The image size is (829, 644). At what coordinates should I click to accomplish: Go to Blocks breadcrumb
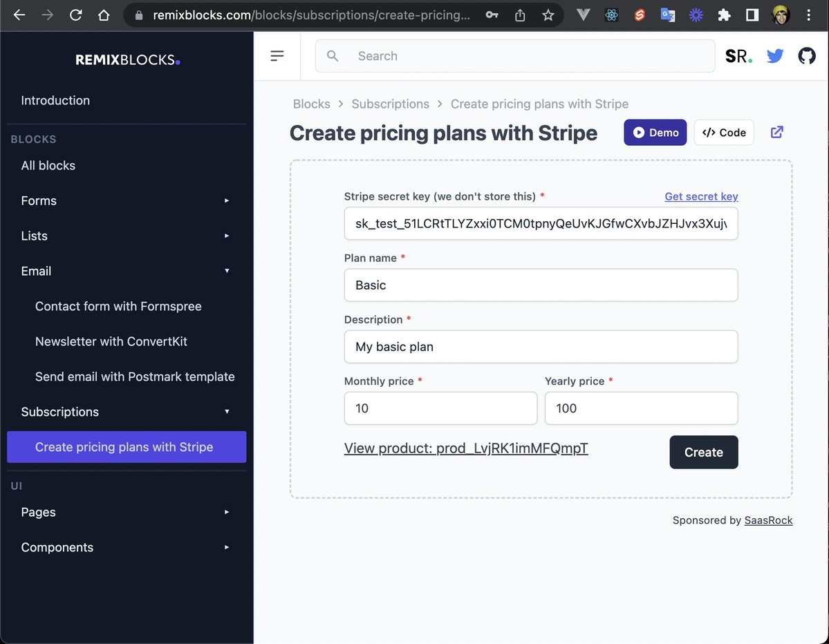311,104
